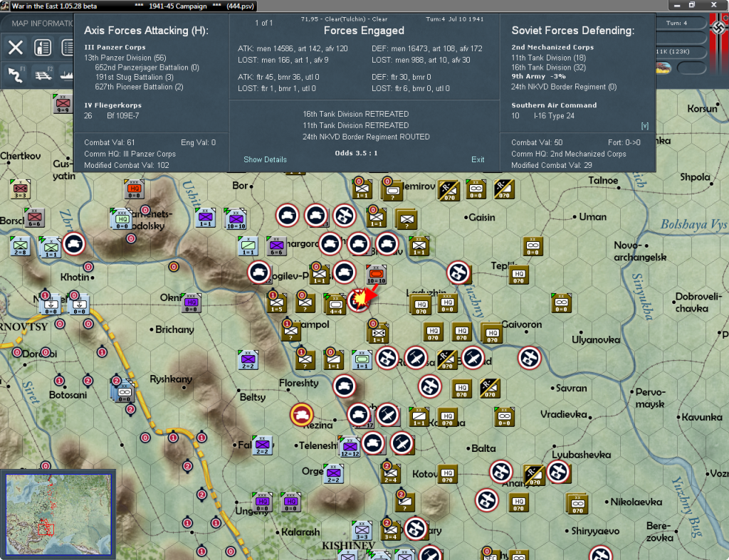Click 24th NKVD Border Regiment (0) entry
Screen dimensions: 729x560
tap(564, 87)
